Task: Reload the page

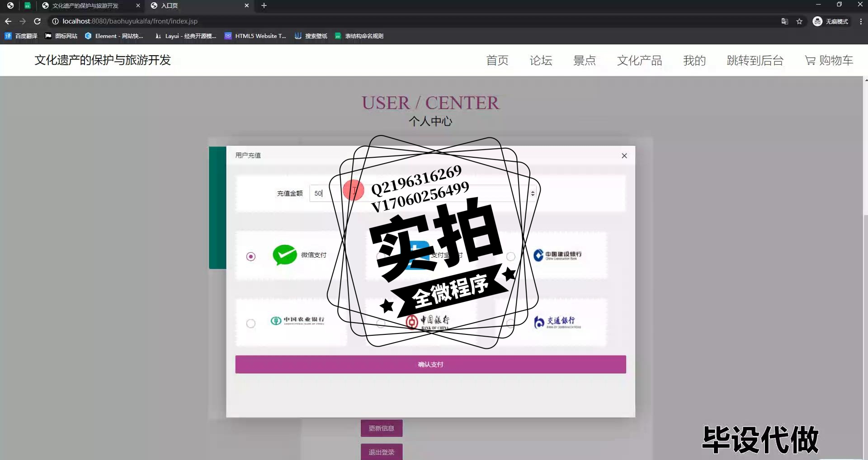Action: 38,21
